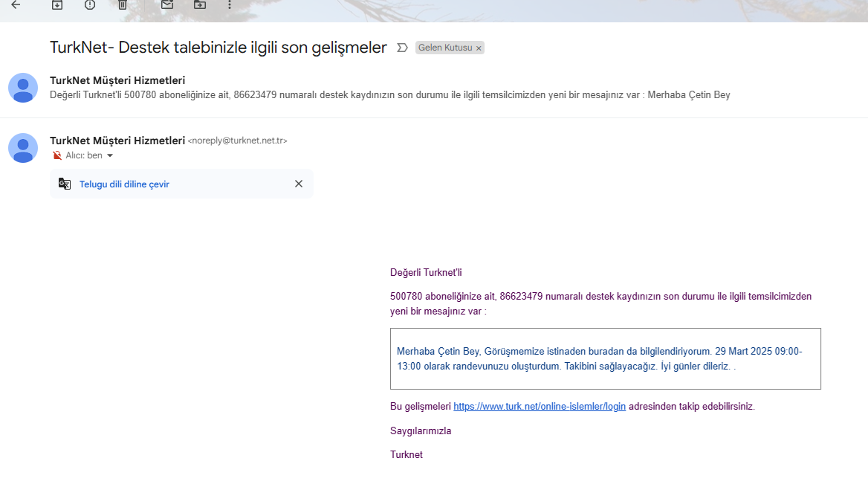Viewport: 868px width, 487px height.
Task: Click 'Alıcı: ben' recipient text
Action: click(84, 155)
